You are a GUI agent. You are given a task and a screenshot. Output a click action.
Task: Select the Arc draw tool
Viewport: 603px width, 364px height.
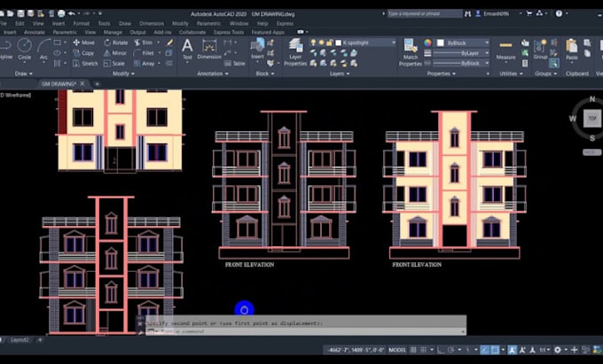click(43, 49)
